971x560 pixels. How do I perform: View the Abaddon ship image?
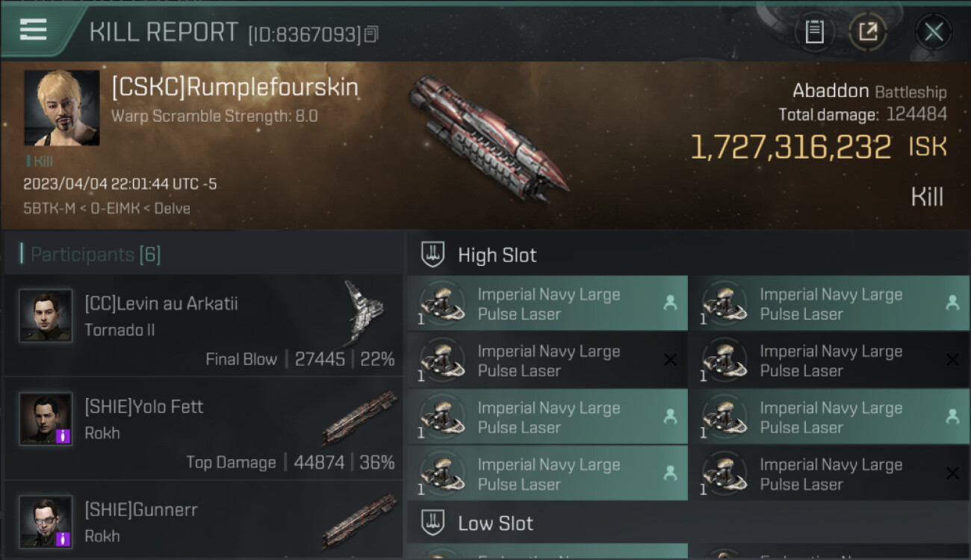[485, 138]
